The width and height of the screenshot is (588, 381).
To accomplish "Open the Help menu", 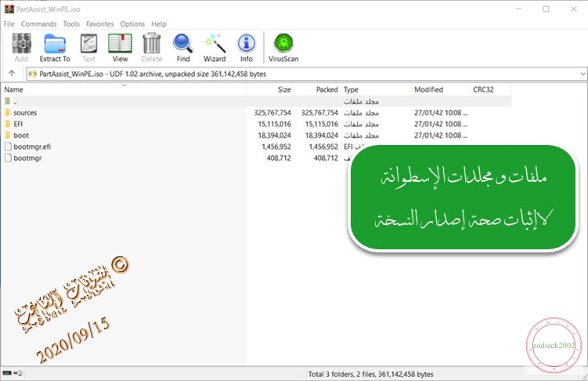I will tap(159, 24).
